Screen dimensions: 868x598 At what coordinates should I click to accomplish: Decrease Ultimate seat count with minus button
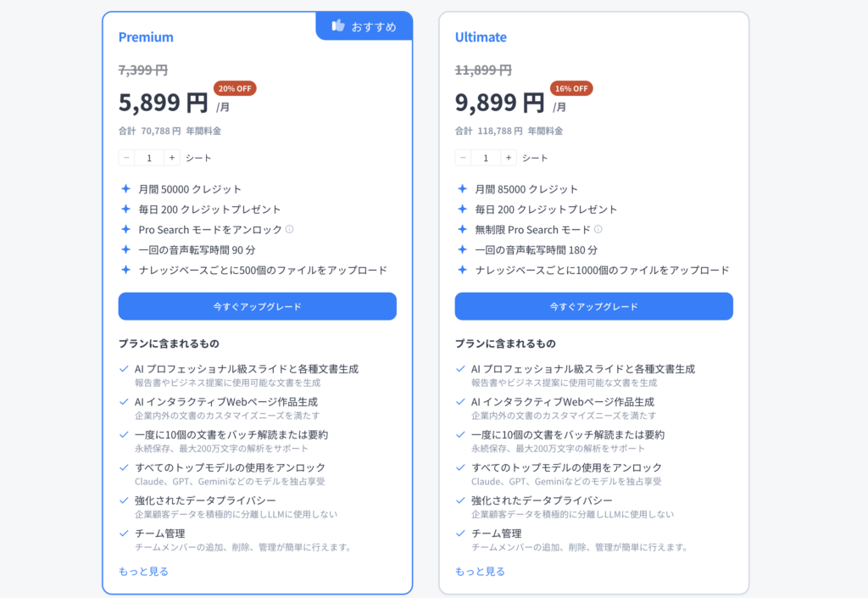463,158
